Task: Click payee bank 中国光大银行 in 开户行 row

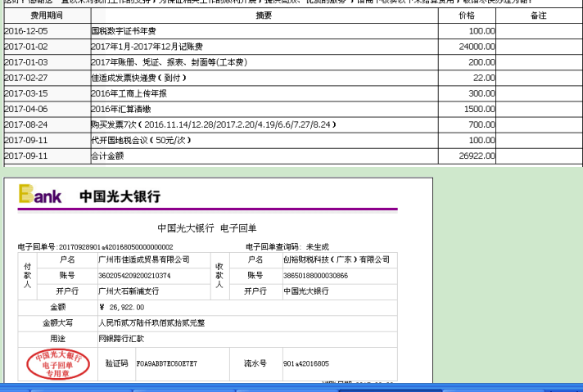Action: pyautogui.click(x=306, y=291)
